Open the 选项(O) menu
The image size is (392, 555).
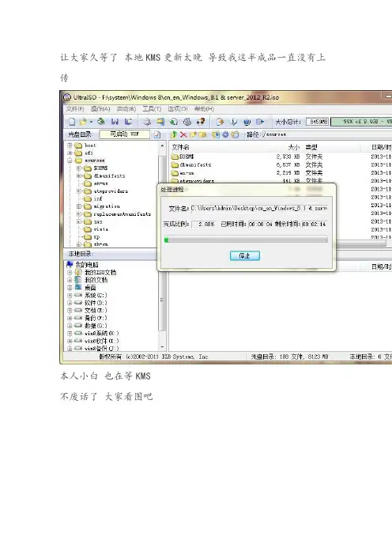click(x=178, y=108)
